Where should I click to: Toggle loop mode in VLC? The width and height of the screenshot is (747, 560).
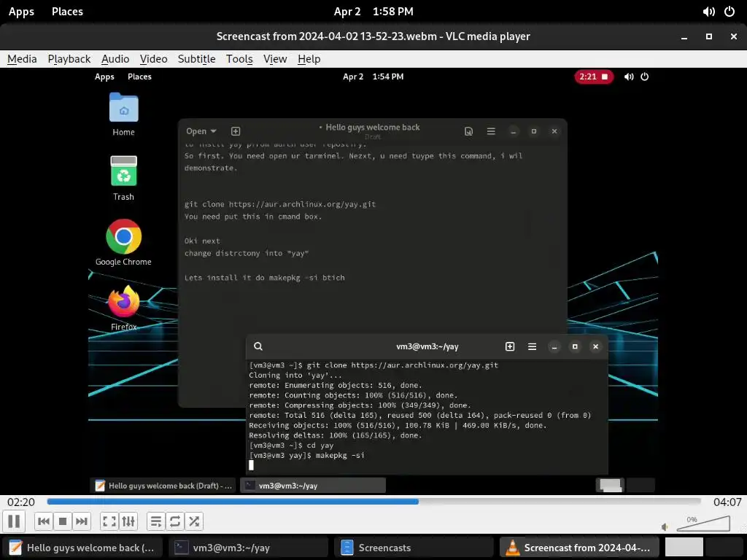coord(175,521)
